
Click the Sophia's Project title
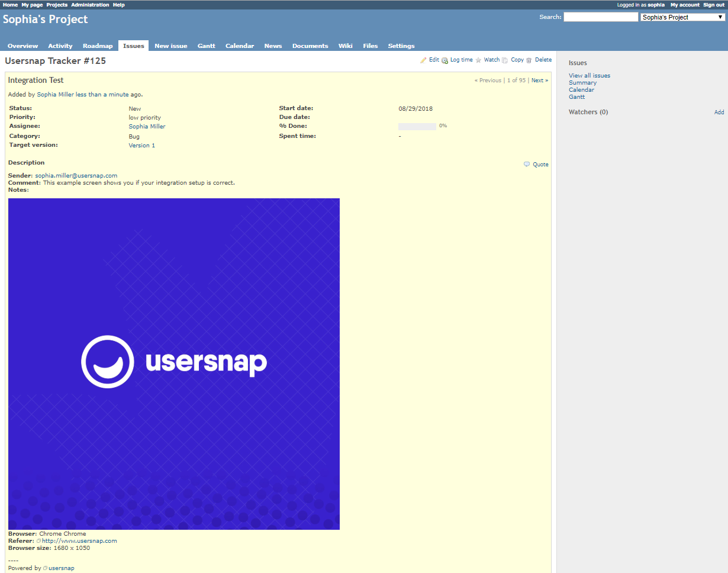click(x=46, y=20)
